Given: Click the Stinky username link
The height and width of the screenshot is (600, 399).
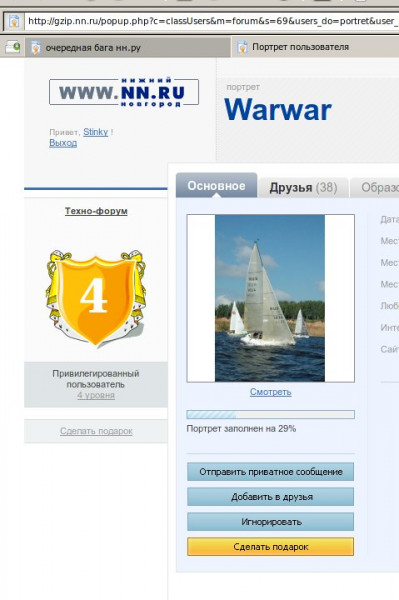Looking at the screenshot, I should pyautogui.click(x=96, y=132).
